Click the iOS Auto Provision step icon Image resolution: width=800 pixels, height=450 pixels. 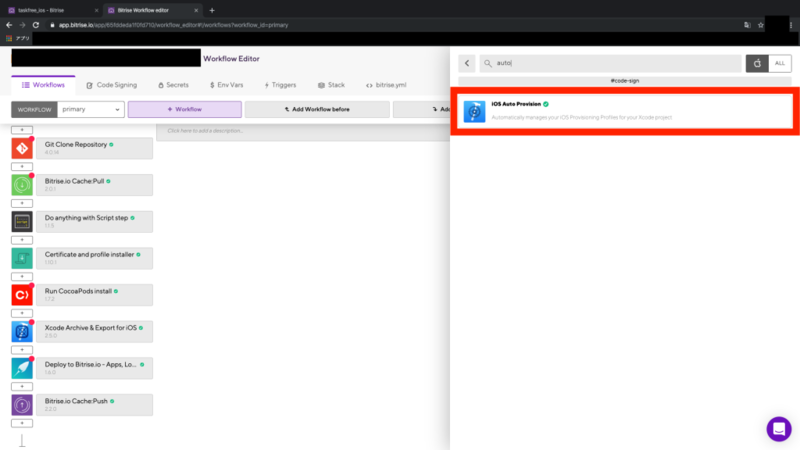click(474, 111)
